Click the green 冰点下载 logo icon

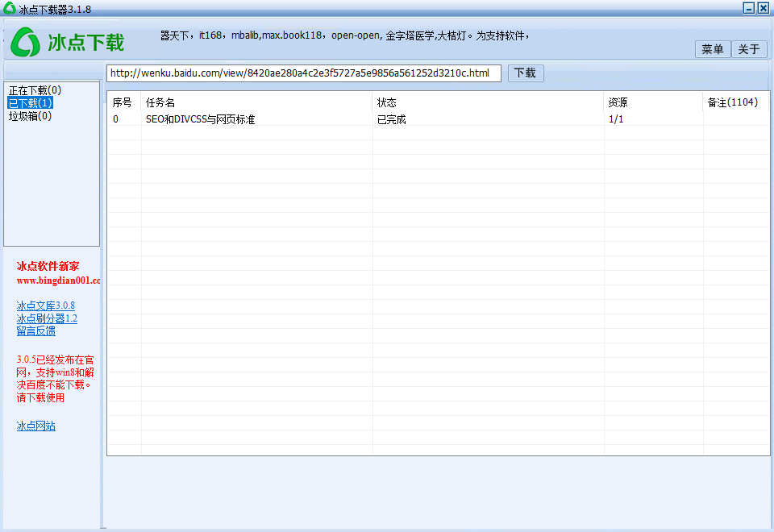coord(25,42)
